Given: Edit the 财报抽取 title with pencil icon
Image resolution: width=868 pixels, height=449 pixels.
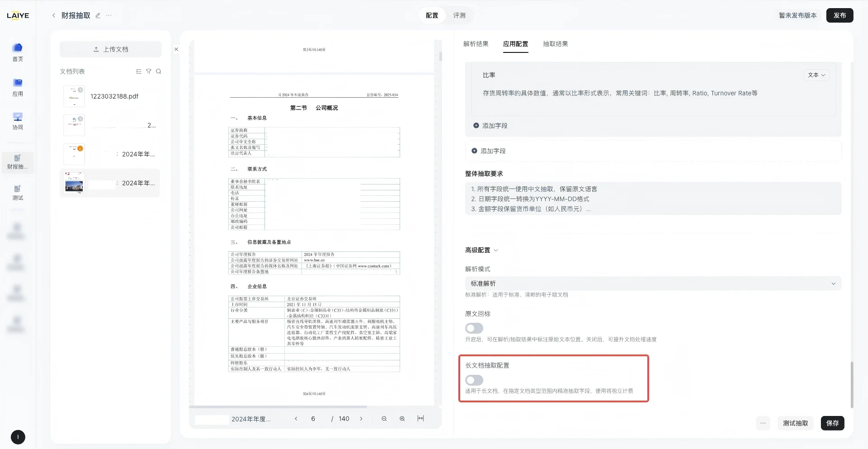Looking at the screenshot, I should (98, 15).
